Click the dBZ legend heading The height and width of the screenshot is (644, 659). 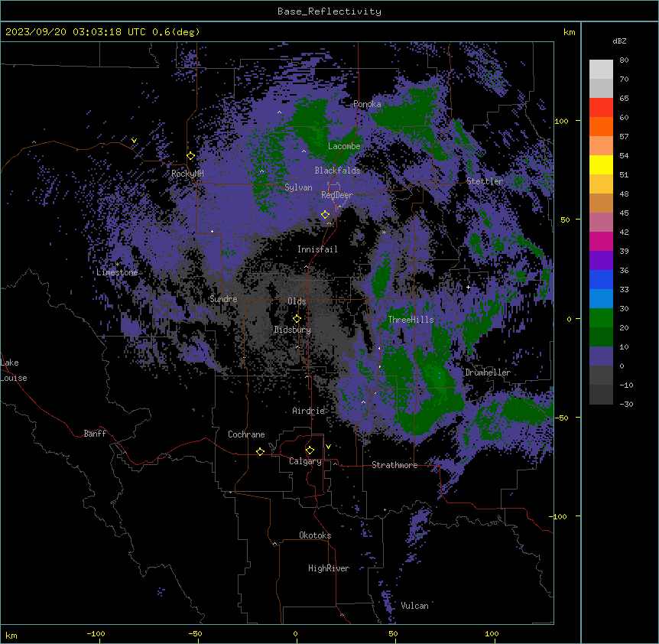click(619, 41)
